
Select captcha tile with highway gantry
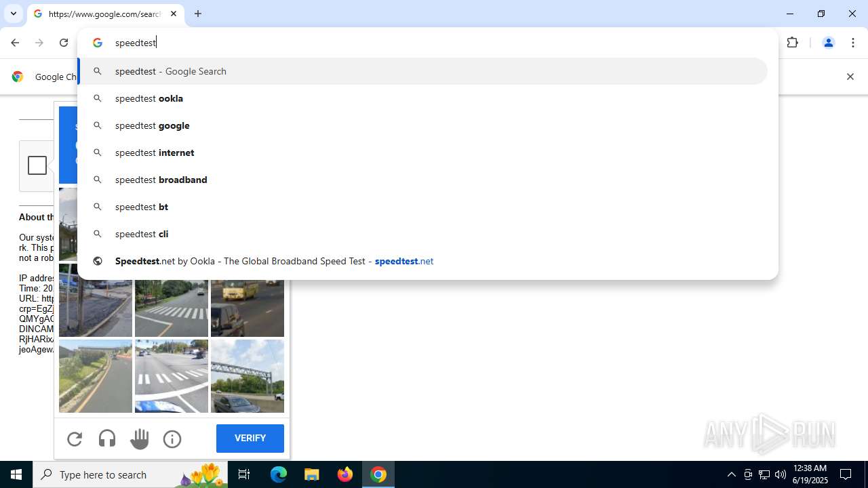pos(248,376)
